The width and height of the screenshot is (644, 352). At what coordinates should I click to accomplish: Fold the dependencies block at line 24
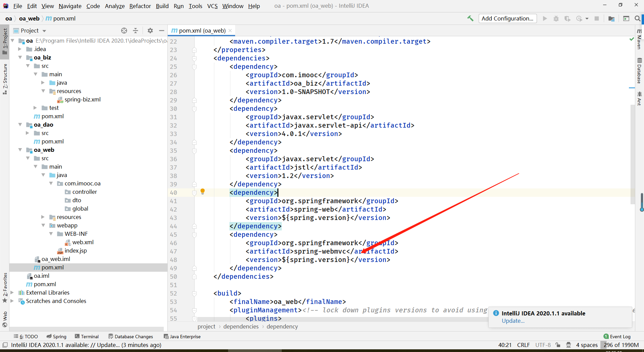[x=194, y=58]
